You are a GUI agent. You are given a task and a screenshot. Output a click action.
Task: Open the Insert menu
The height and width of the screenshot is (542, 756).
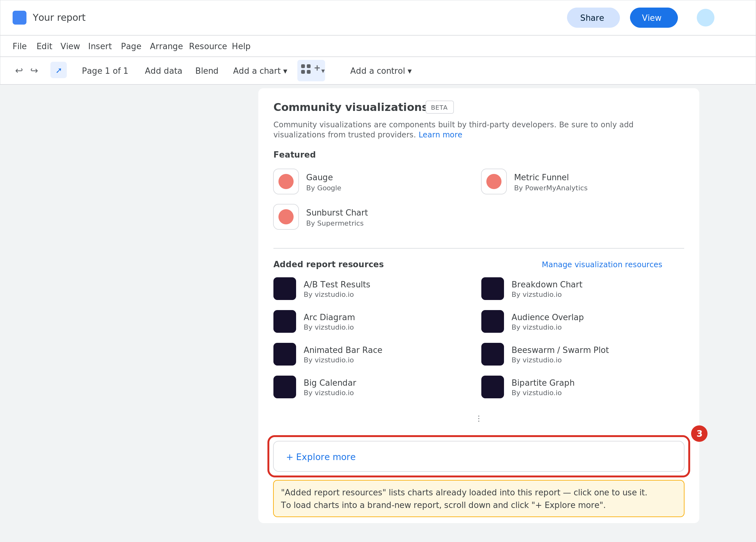tap(100, 46)
